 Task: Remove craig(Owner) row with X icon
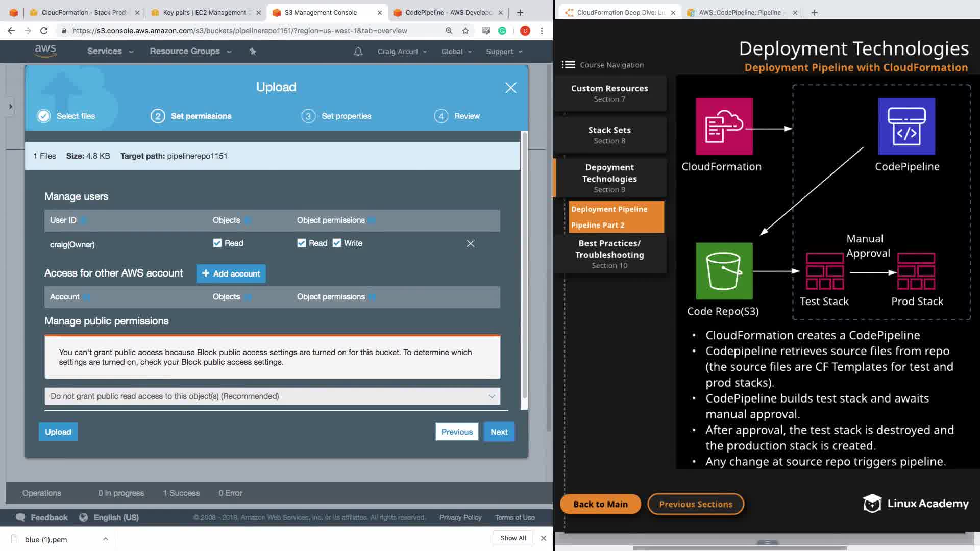[470, 243]
